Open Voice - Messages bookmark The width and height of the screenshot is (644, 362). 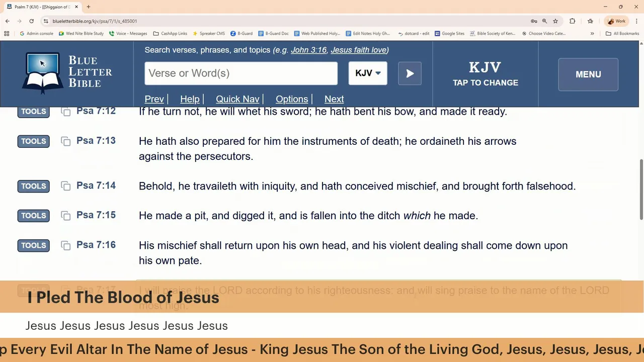128,34
